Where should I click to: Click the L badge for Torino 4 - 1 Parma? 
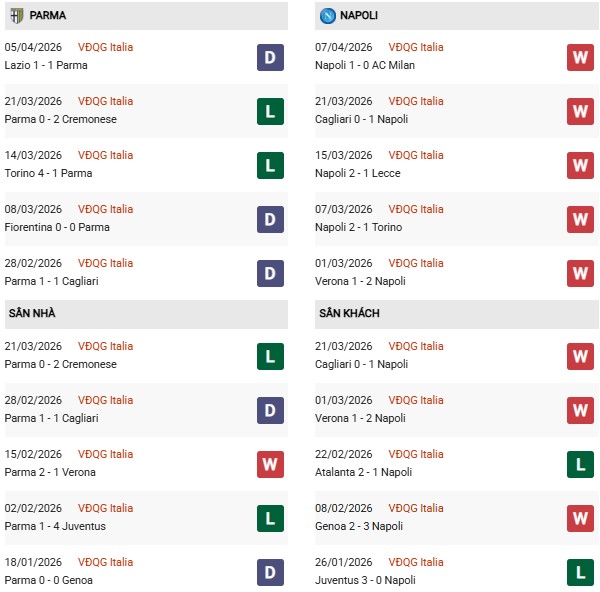[x=270, y=165]
